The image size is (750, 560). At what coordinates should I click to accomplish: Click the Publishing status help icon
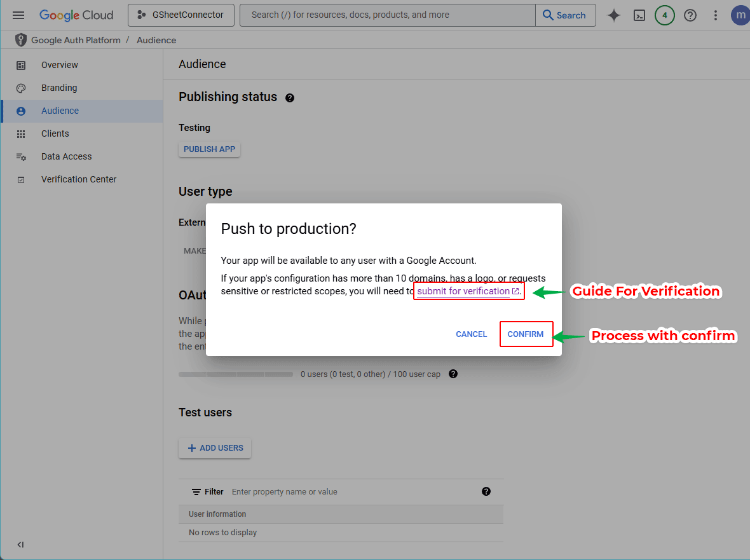(290, 98)
